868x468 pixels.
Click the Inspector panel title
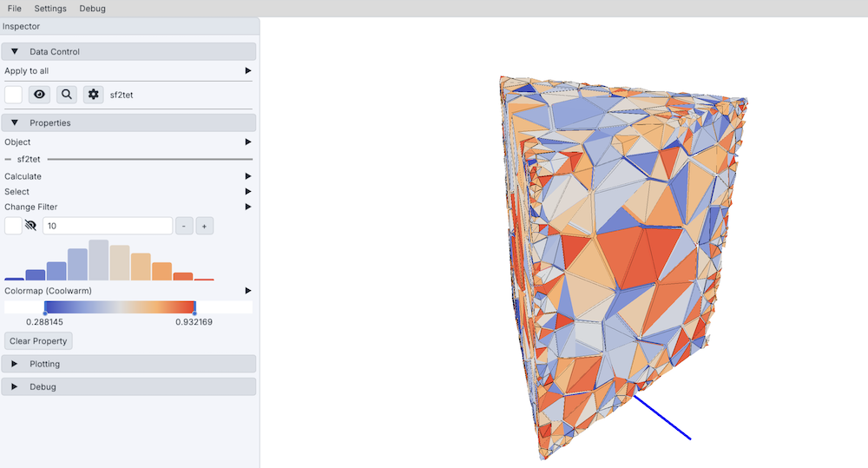pos(21,27)
